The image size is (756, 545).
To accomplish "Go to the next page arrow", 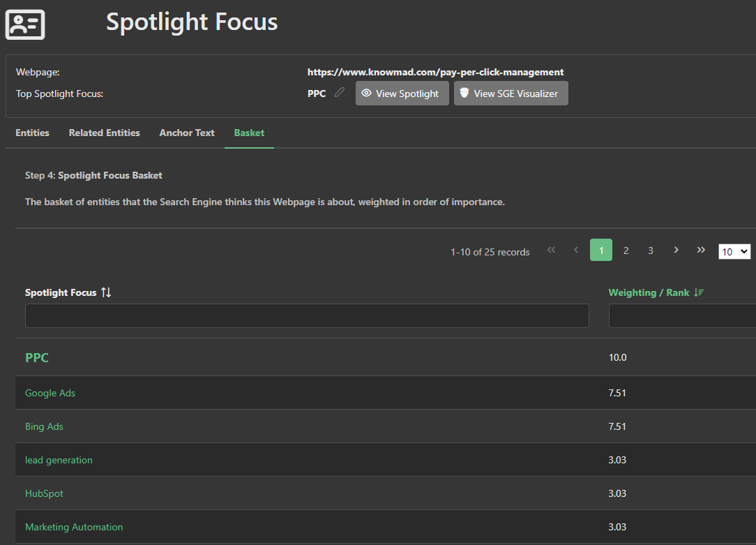I will tap(676, 251).
